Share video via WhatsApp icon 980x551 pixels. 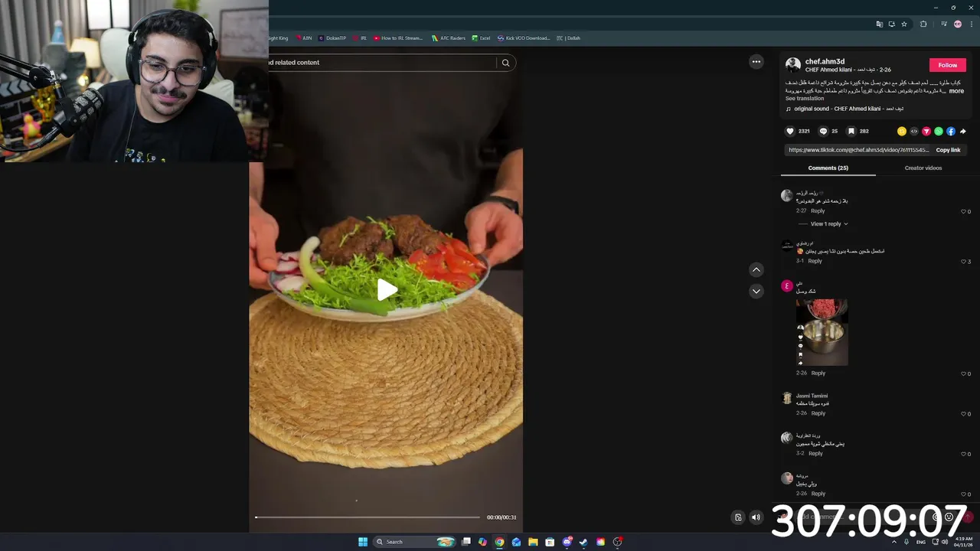click(x=939, y=132)
